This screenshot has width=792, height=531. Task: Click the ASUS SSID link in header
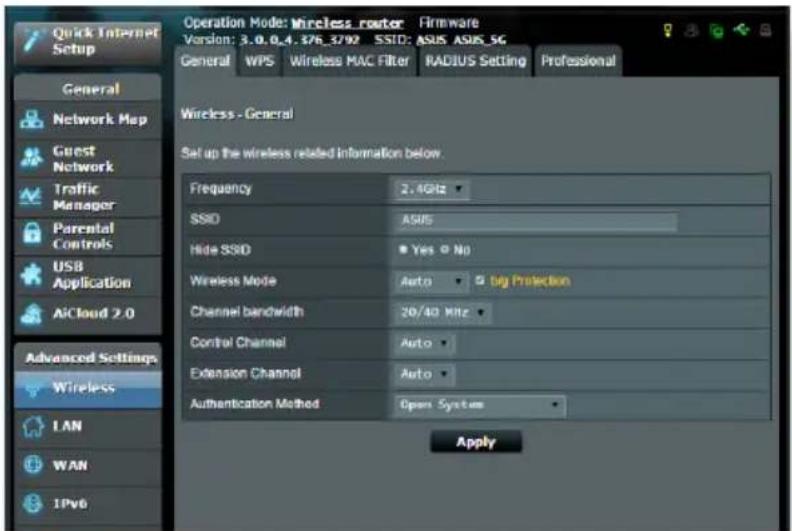point(432,39)
